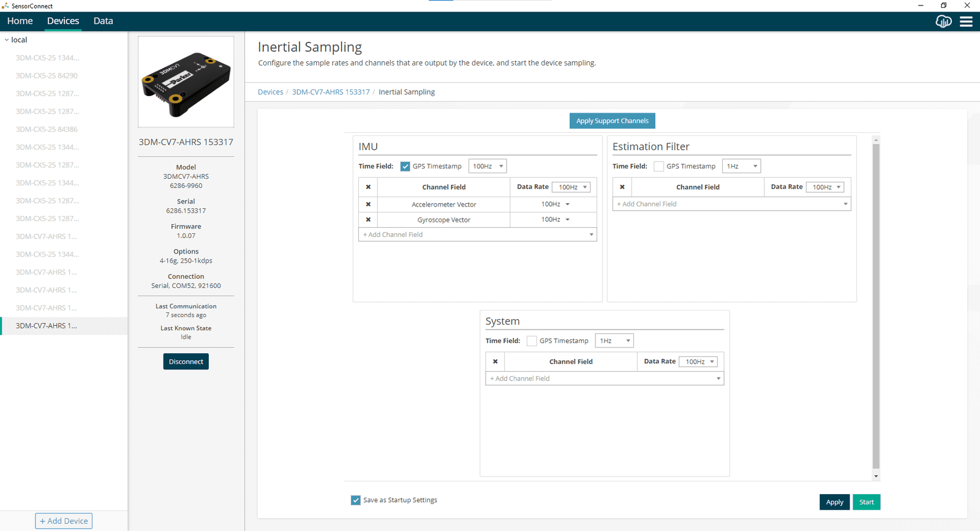The image size is (980, 531).
Task: Click the remove-all X in IMU header
Action: point(368,187)
